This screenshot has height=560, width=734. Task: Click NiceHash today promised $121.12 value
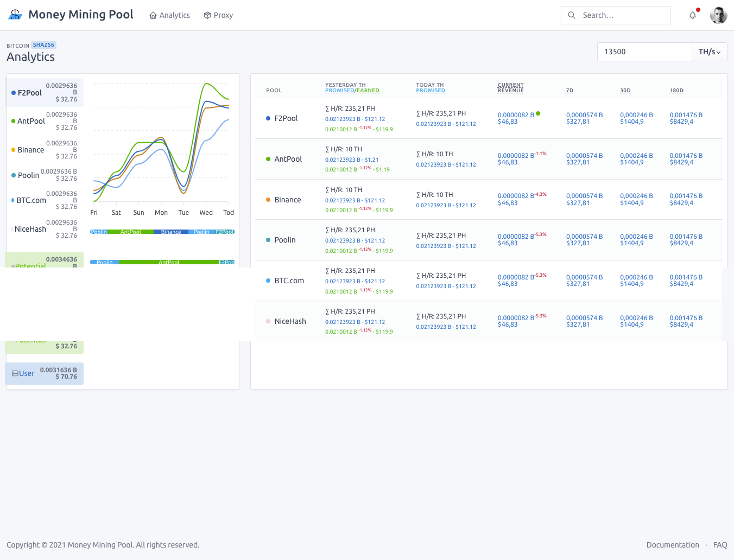click(x=466, y=327)
